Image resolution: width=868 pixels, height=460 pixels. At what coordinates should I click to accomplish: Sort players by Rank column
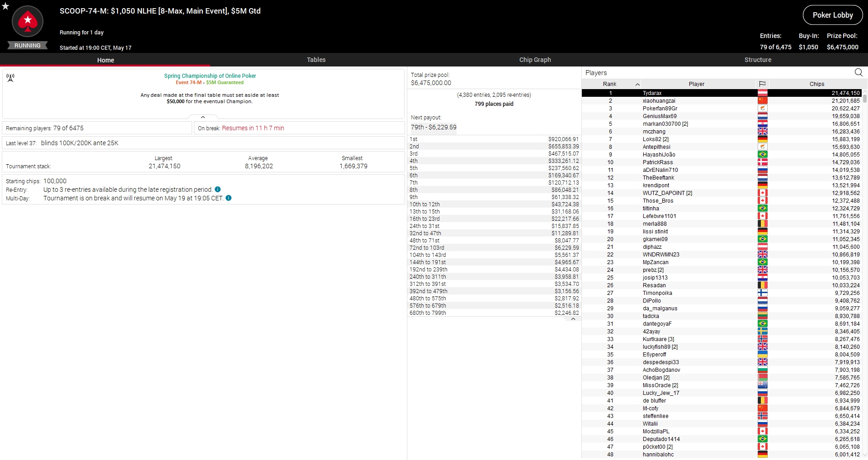click(x=611, y=84)
